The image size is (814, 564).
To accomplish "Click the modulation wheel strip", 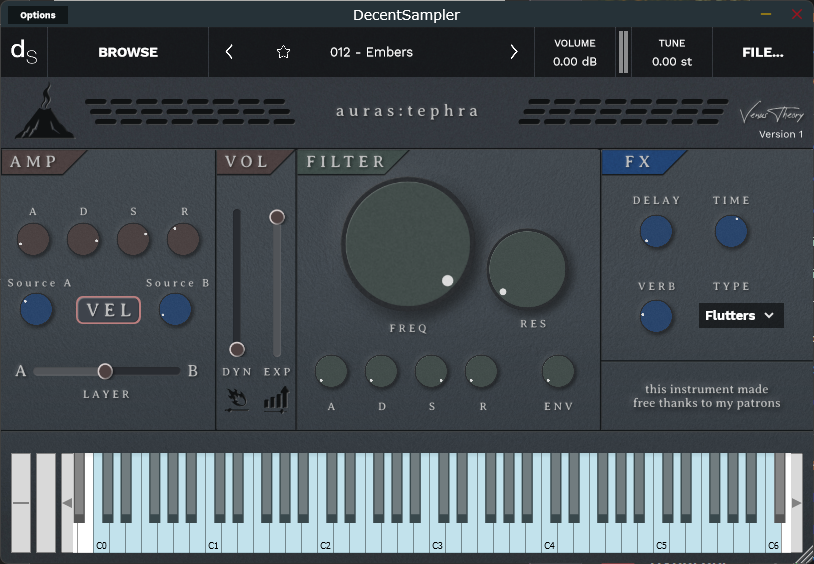I will pos(46,503).
